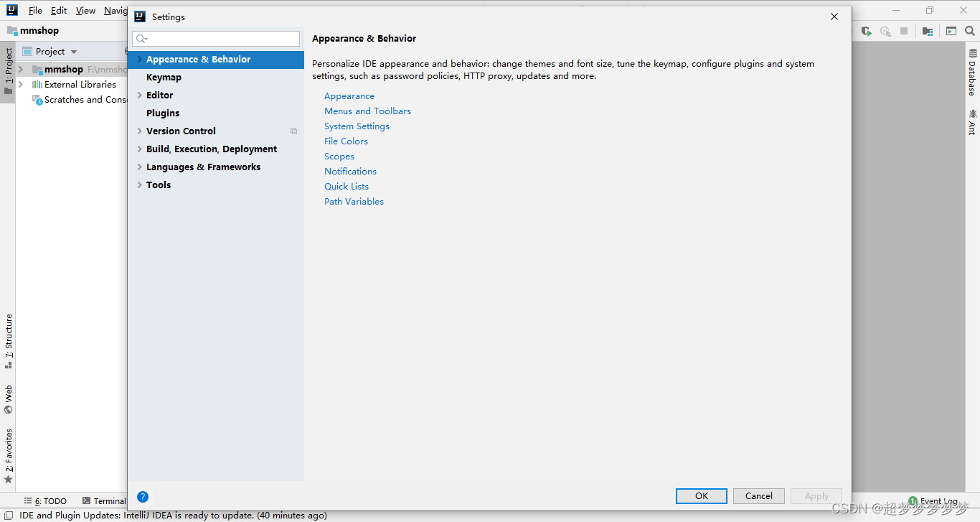Open the Appearance link
This screenshot has height=522, width=980.
click(349, 95)
